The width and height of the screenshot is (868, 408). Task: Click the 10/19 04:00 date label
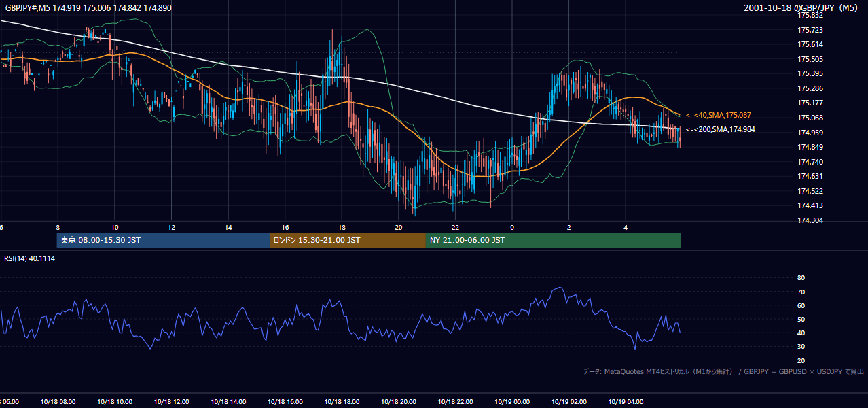click(626, 401)
